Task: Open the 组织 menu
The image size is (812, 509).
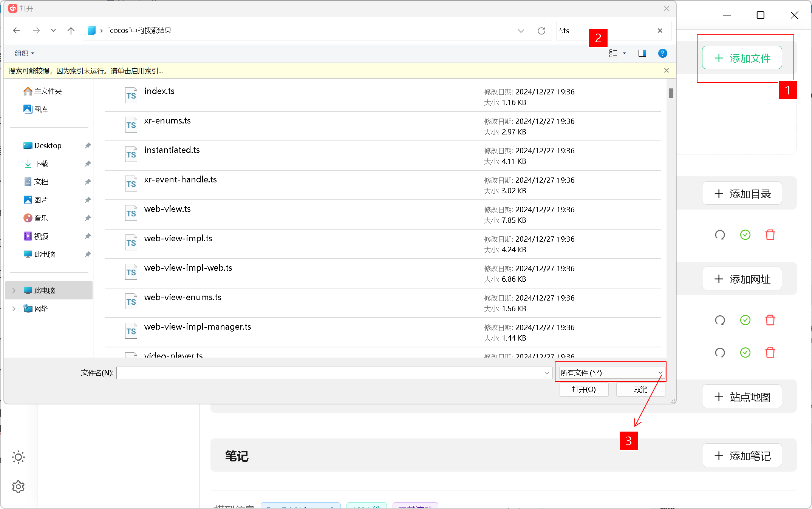Action: 24,53
